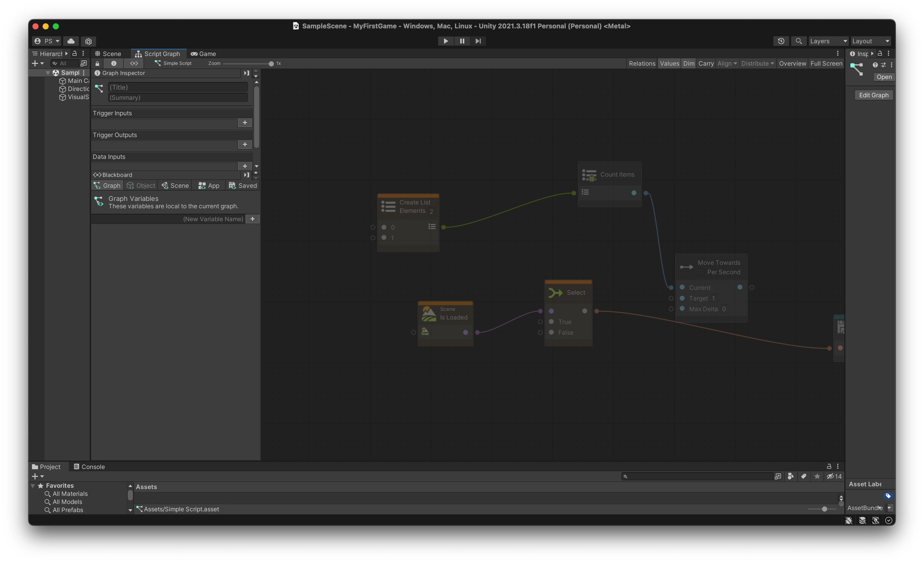Image resolution: width=924 pixels, height=563 pixels.
Task: Open the Unity Cloud services icon
Action: 71,41
